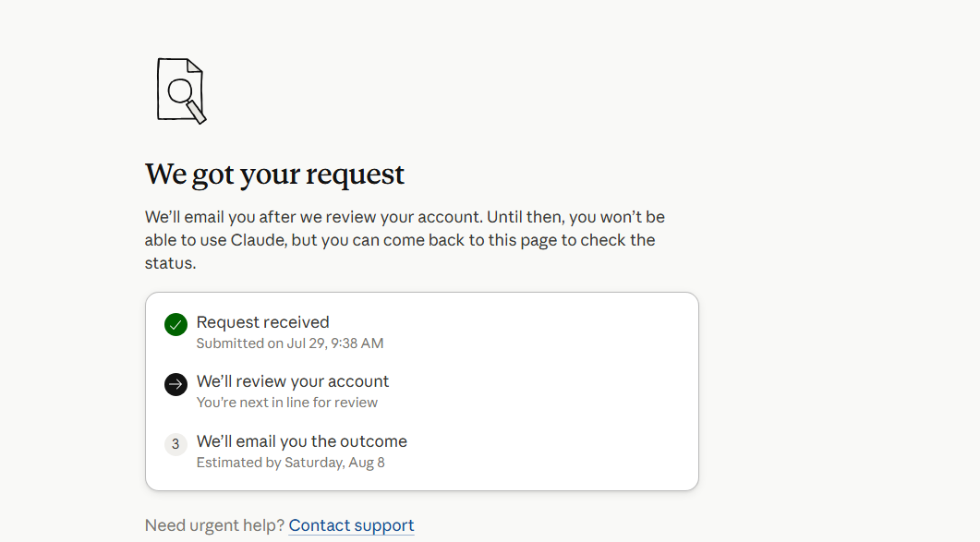Click the account review description paragraph
This screenshot has width=980, height=542.
405,240
